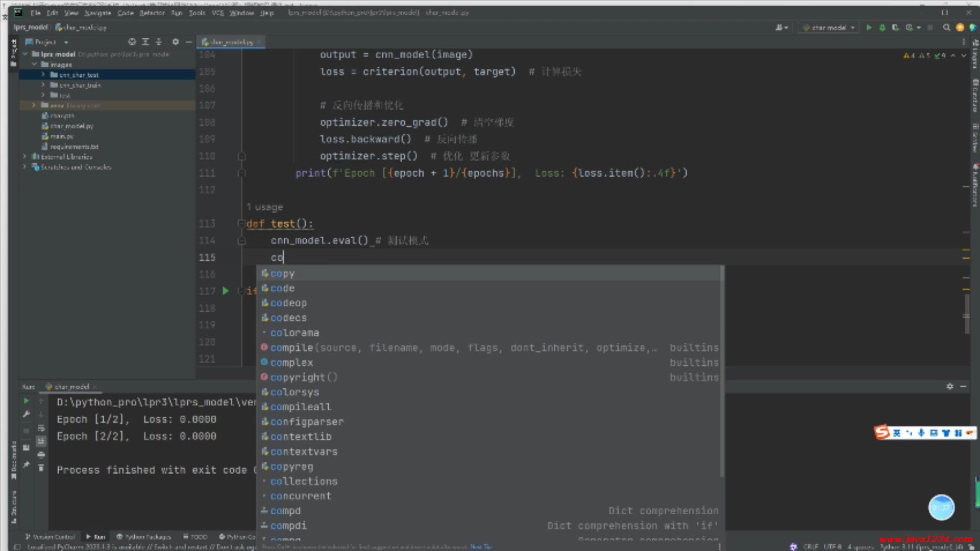The width and height of the screenshot is (980, 551).
Task: Choose 'configparser' completion suggestion
Action: coord(307,422)
